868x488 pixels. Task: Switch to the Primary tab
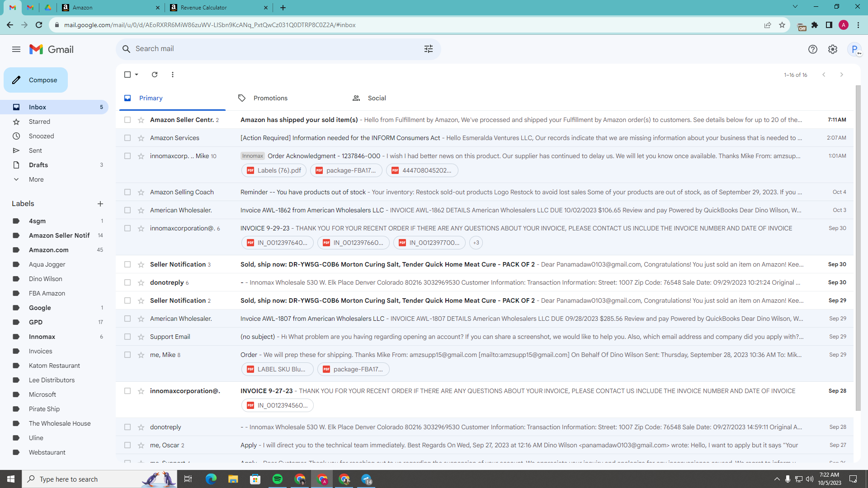(172, 98)
